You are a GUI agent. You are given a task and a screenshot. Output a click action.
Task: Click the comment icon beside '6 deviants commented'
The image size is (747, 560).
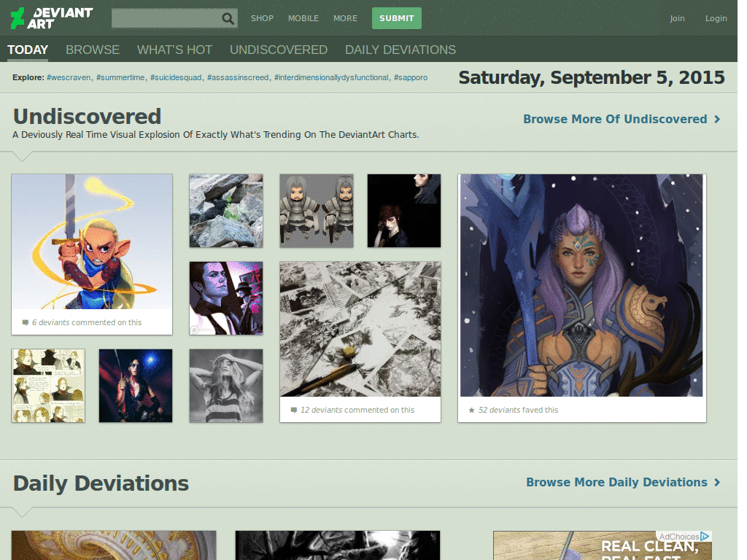tap(26, 322)
